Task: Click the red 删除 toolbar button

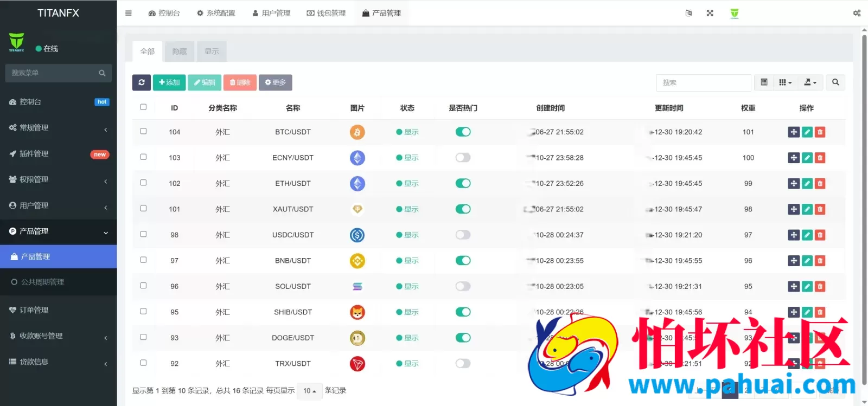Action: [x=240, y=82]
